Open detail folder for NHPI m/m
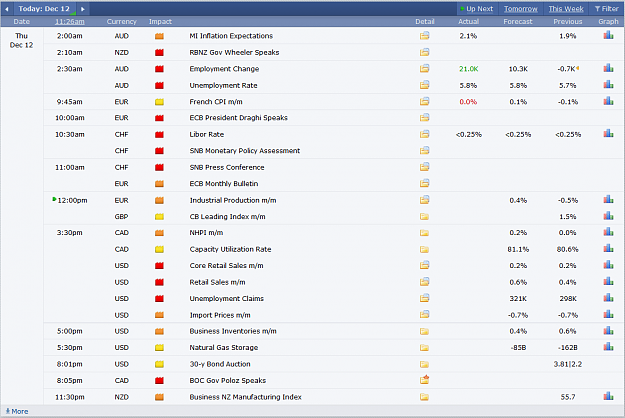625x418 pixels. point(425,233)
